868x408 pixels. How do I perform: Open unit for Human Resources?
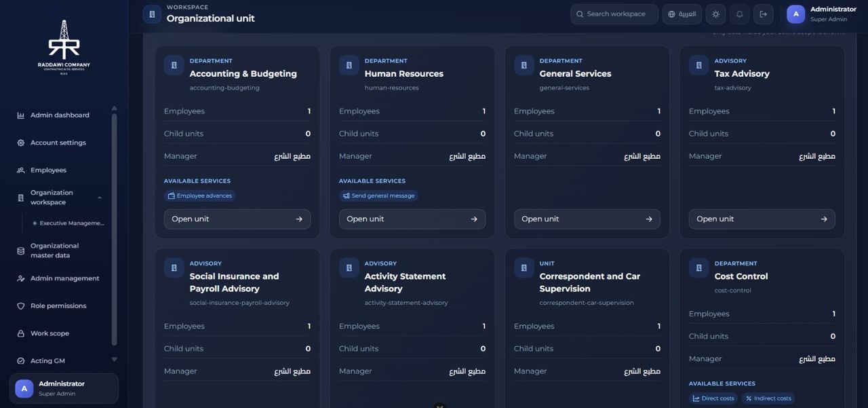point(412,219)
